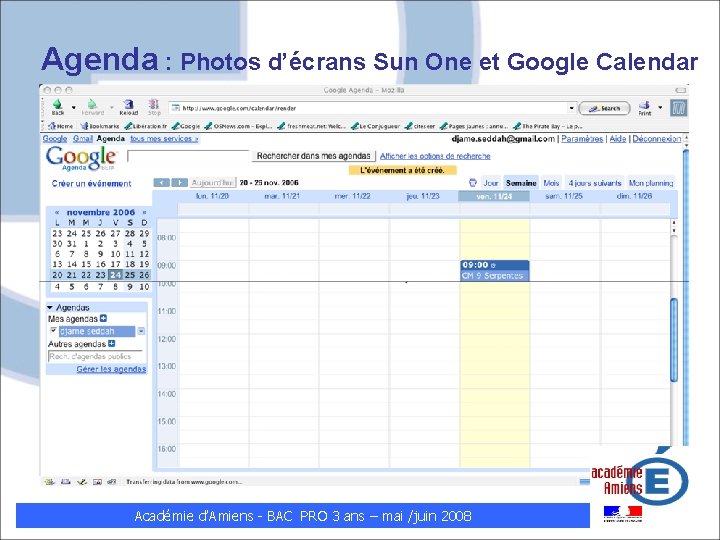
Task: Click the Mozilla throbber logo icon
Action: tap(678, 108)
